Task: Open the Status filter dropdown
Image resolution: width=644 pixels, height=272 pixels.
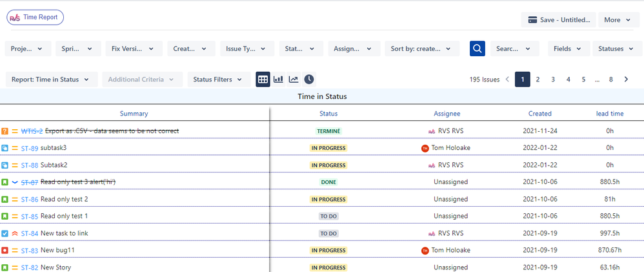Action: tap(301, 48)
